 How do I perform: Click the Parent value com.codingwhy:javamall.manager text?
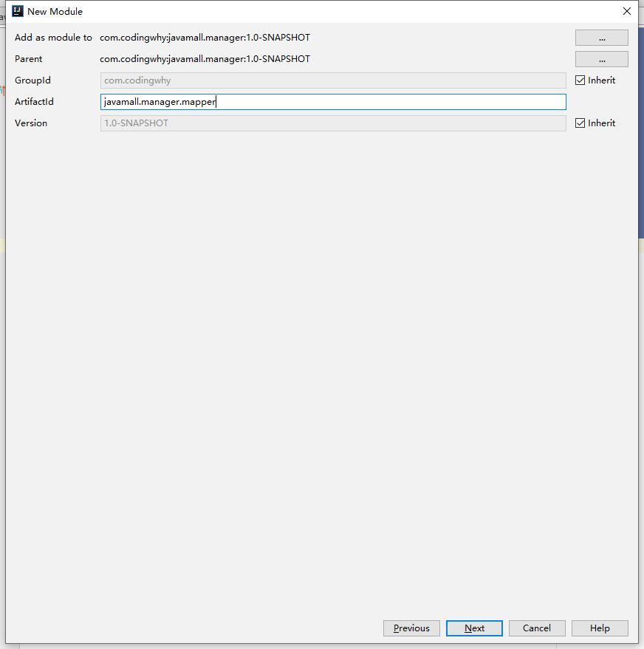click(x=205, y=59)
